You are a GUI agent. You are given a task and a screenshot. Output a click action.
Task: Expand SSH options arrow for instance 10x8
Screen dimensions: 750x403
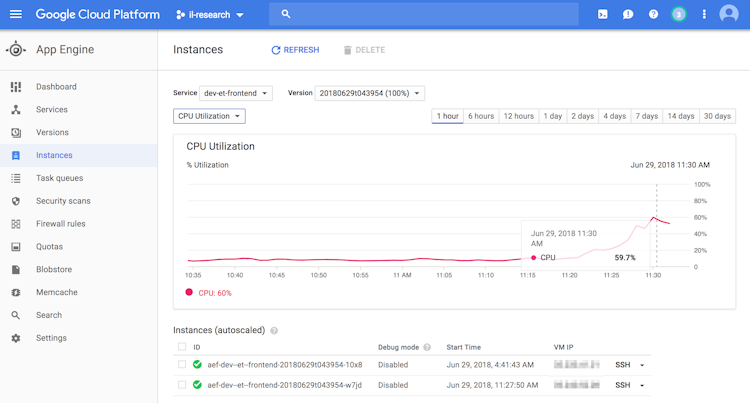tap(642, 365)
